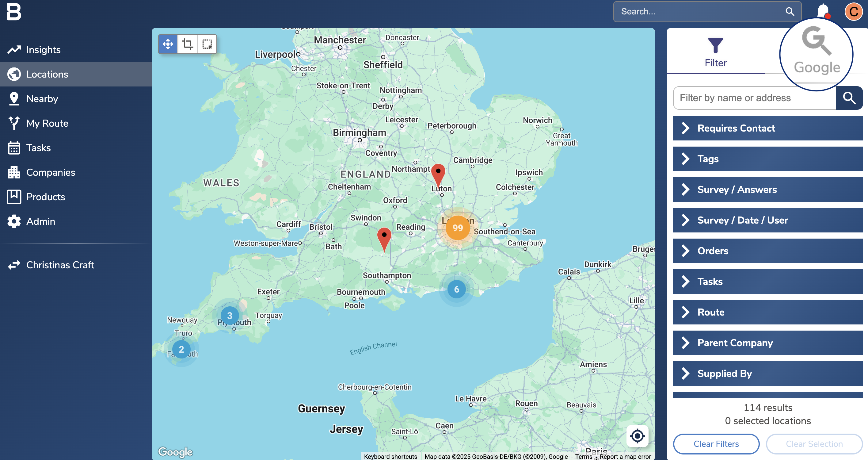Click the notification bell icon

pos(823,11)
